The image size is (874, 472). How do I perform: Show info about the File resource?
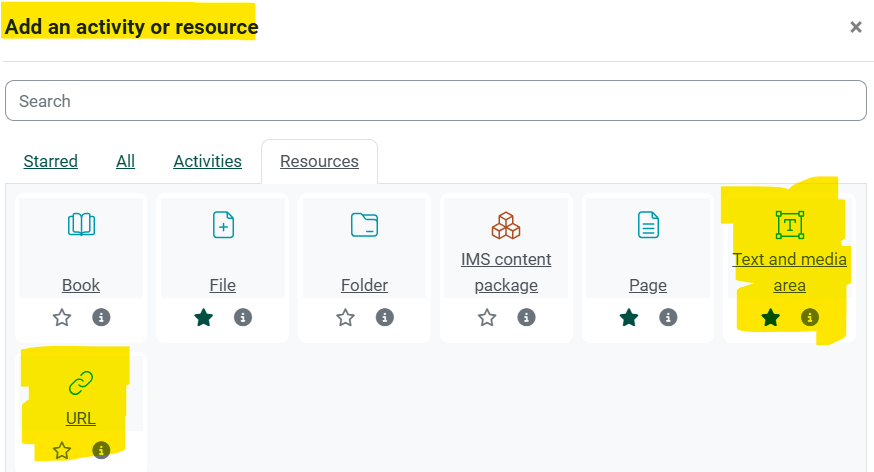pyautogui.click(x=242, y=318)
